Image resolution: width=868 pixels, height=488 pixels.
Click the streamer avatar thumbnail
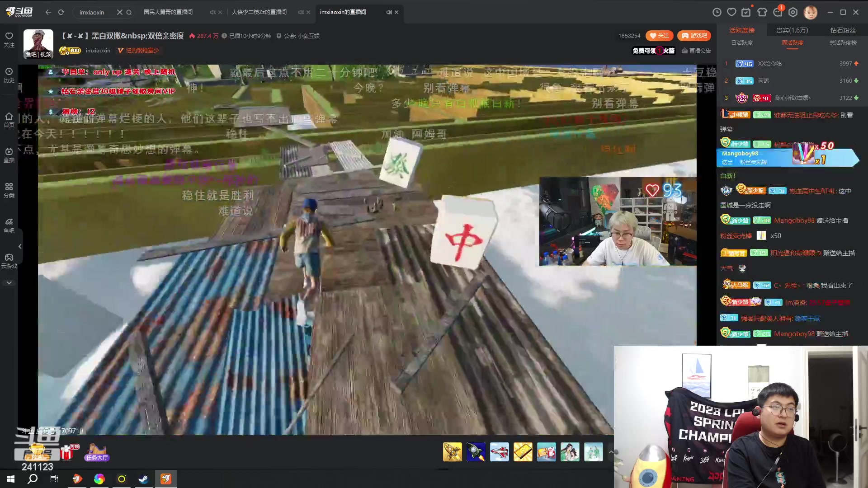point(38,44)
